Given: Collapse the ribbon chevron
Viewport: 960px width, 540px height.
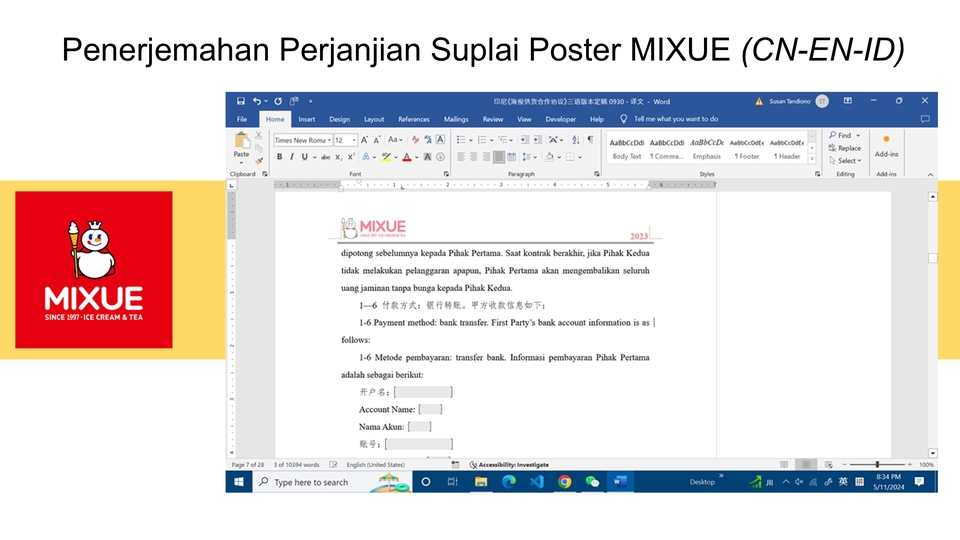Looking at the screenshot, I should (x=930, y=174).
